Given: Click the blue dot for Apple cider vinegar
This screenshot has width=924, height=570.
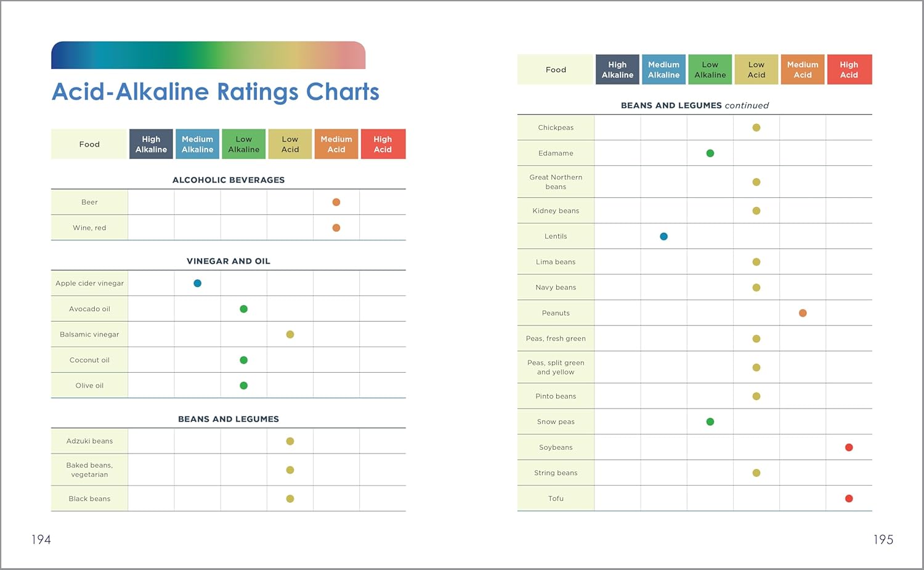Looking at the screenshot, I should coord(197,283).
